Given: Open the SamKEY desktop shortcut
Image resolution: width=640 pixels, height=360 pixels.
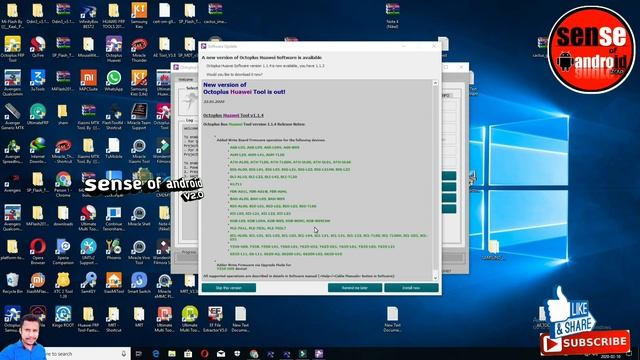Looking at the screenshot, I should [89, 283].
